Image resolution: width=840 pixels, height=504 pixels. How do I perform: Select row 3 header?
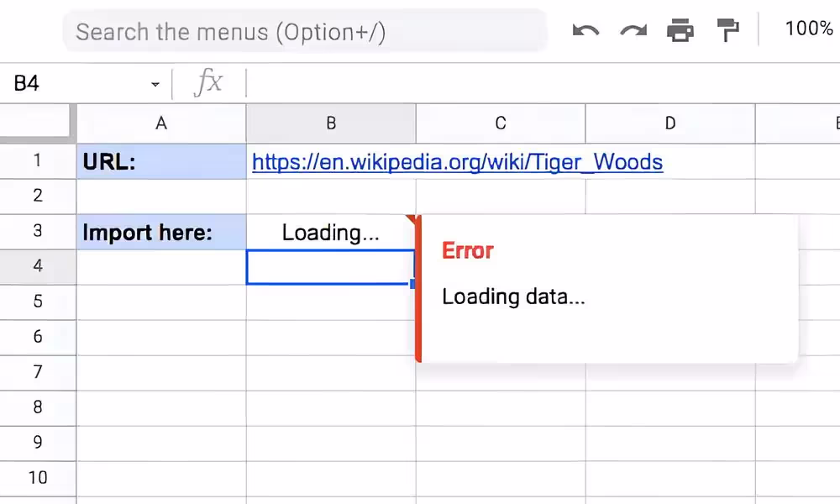[x=38, y=231]
